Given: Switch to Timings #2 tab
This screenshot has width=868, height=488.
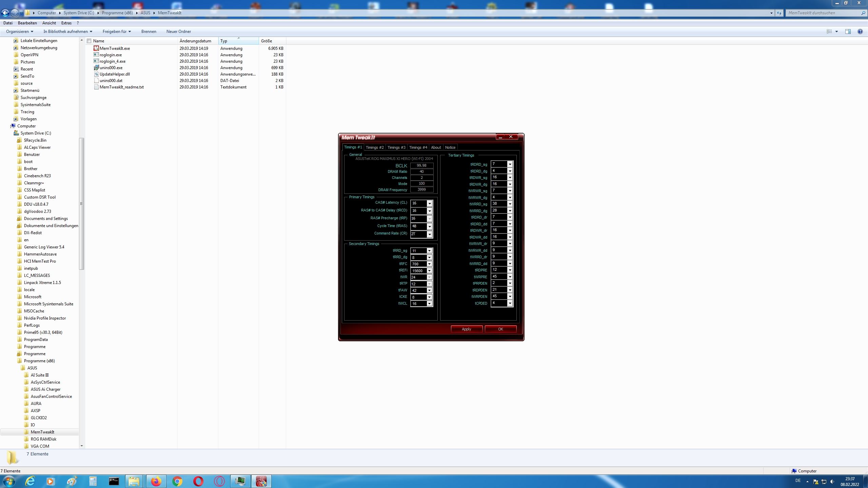Looking at the screenshot, I should pyautogui.click(x=375, y=147).
